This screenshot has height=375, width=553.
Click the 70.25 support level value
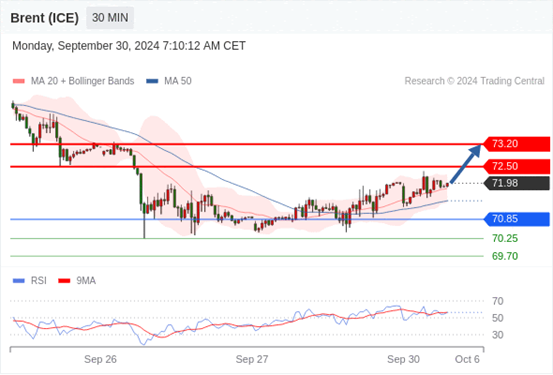click(x=505, y=239)
